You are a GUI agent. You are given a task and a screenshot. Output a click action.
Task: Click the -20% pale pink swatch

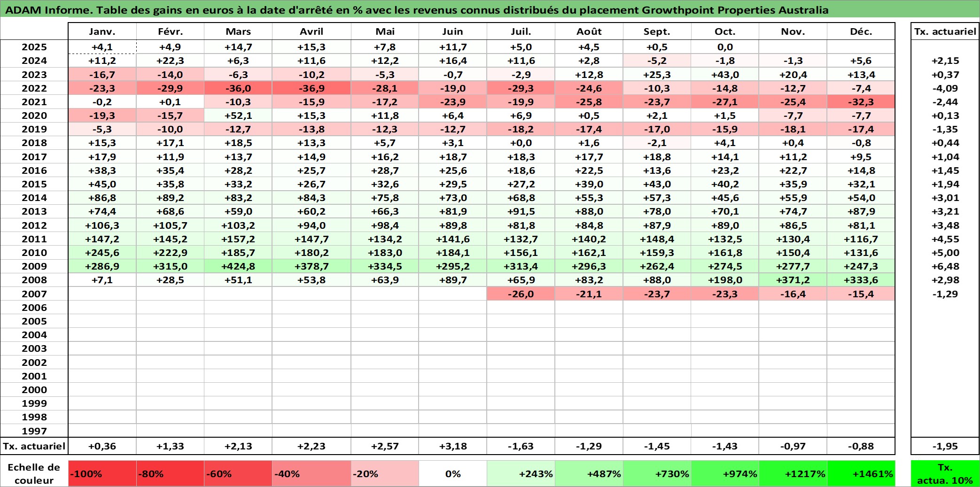pyautogui.click(x=385, y=473)
